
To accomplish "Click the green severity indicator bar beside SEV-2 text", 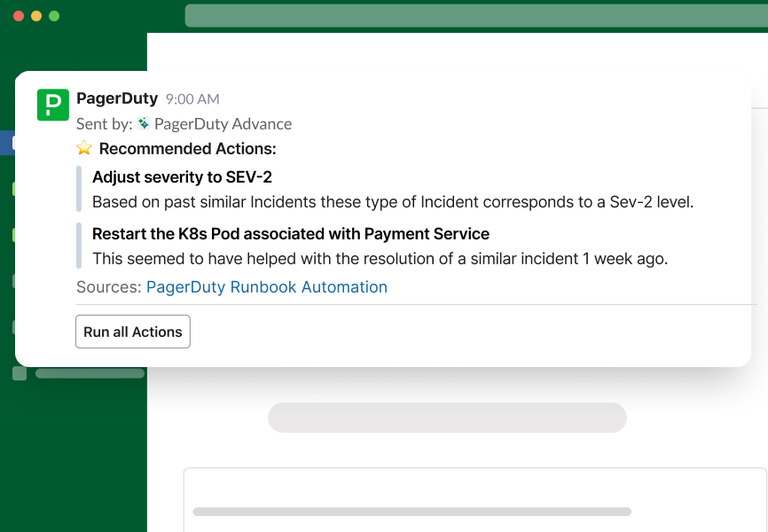I will pyautogui.click(x=81, y=189).
